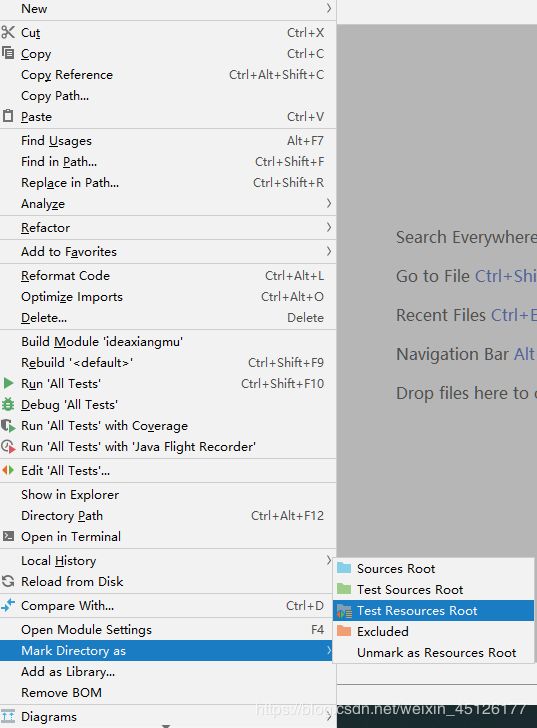The image size is (537, 728).
Task: Select Unmark as Resources Root
Action: 433,652
